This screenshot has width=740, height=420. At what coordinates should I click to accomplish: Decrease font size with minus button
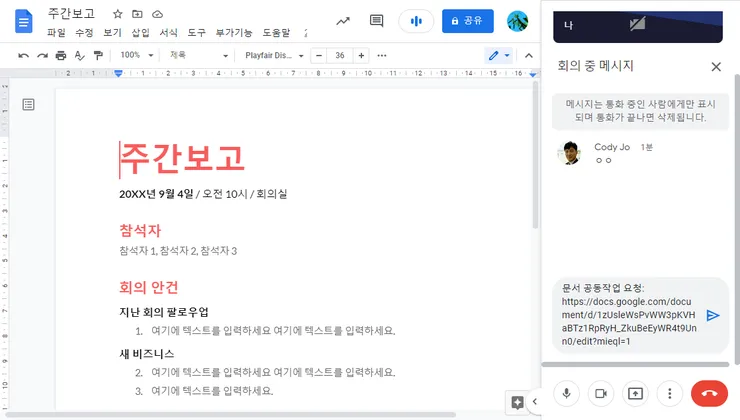319,56
